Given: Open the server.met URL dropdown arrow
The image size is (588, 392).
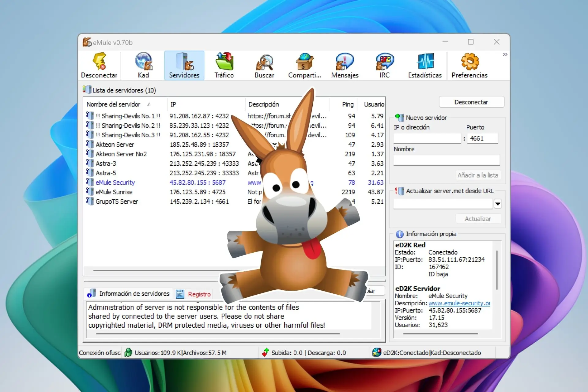Looking at the screenshot, I should pyautogui.click(x=498, y=204).
